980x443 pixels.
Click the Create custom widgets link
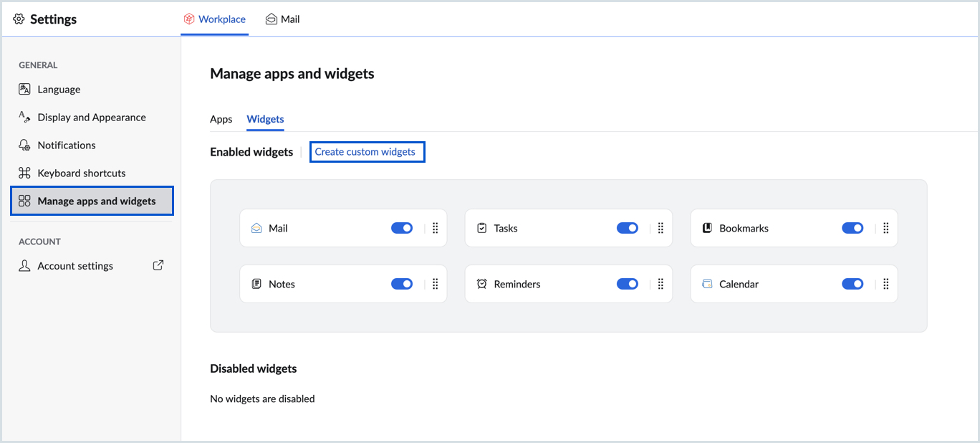coord(365,152)
